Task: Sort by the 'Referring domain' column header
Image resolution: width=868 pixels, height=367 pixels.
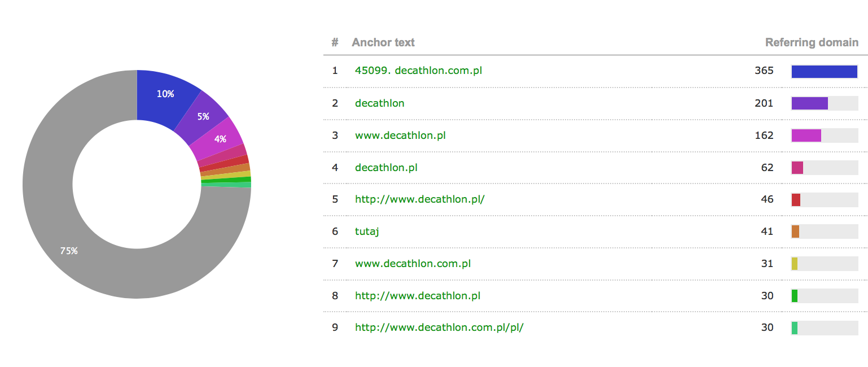Action: coord(812,42)
